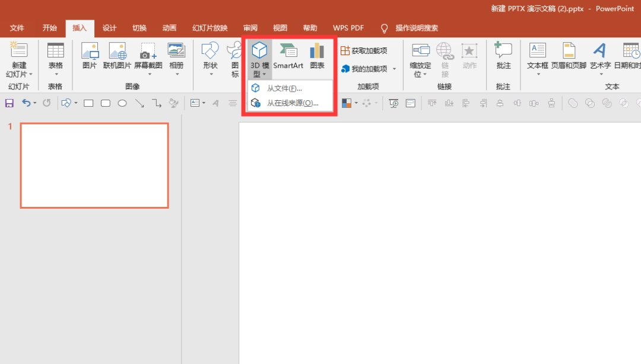Switch to the 设计 ribbon tab
Screen dimensions: 641x364
(x=109, y=27)
